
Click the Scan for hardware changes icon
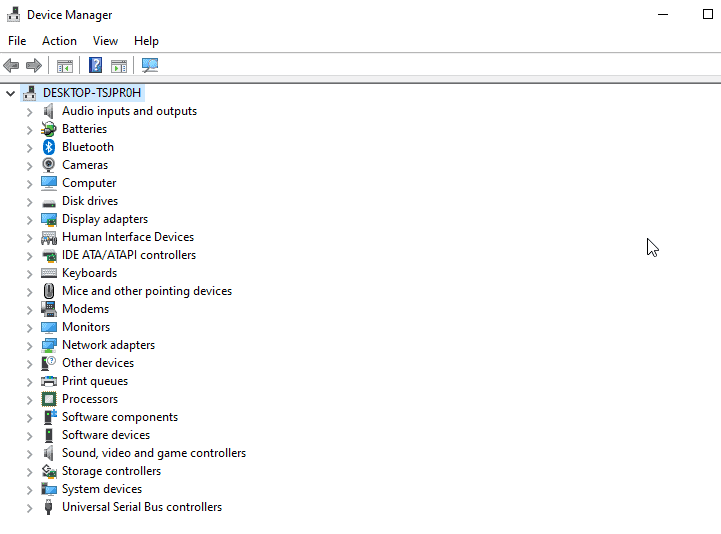coord(150,66)
